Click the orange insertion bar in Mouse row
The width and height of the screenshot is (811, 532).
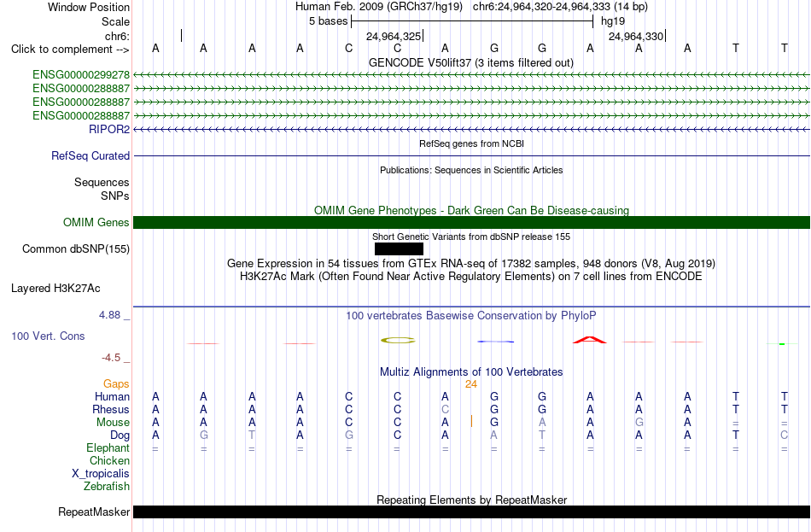tap(471, 422)
